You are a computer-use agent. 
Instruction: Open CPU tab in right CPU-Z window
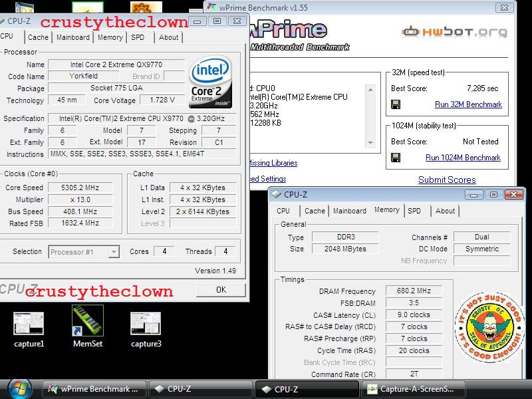283,211
